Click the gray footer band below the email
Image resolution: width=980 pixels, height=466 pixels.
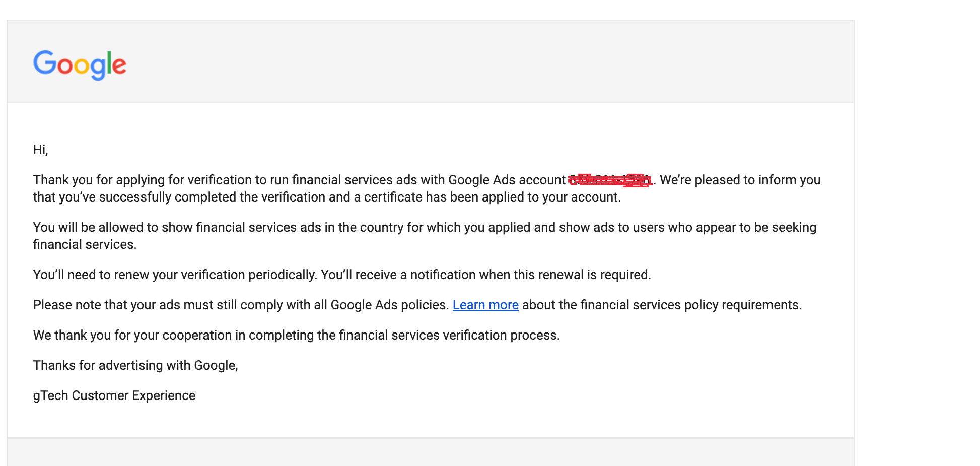431,452
